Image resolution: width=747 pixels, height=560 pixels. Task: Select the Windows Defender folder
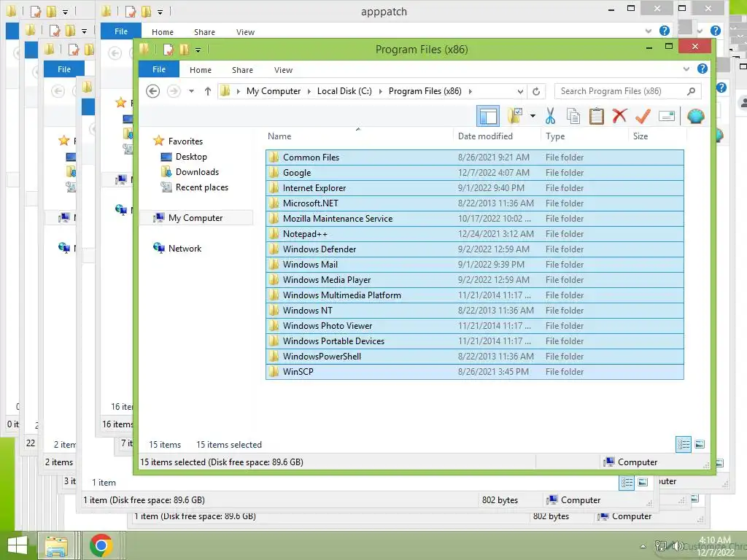click(x=474, y=249)
